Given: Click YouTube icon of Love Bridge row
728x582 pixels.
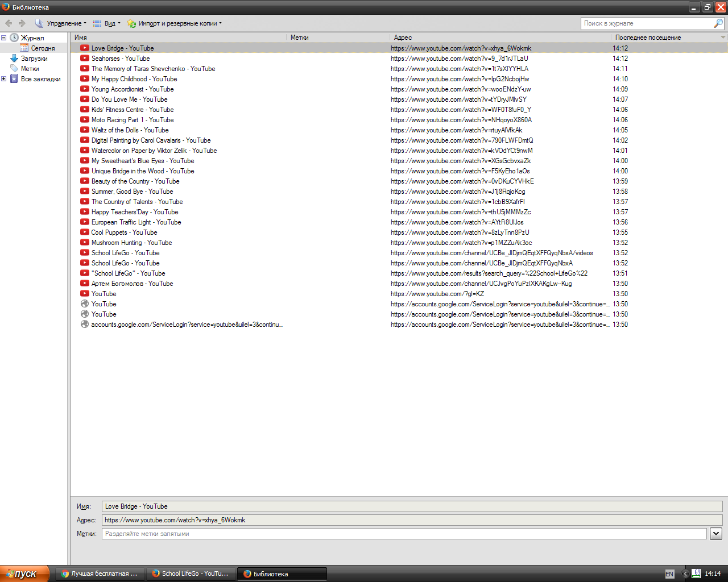Looking at the screenshot, I should click(85, 48).
